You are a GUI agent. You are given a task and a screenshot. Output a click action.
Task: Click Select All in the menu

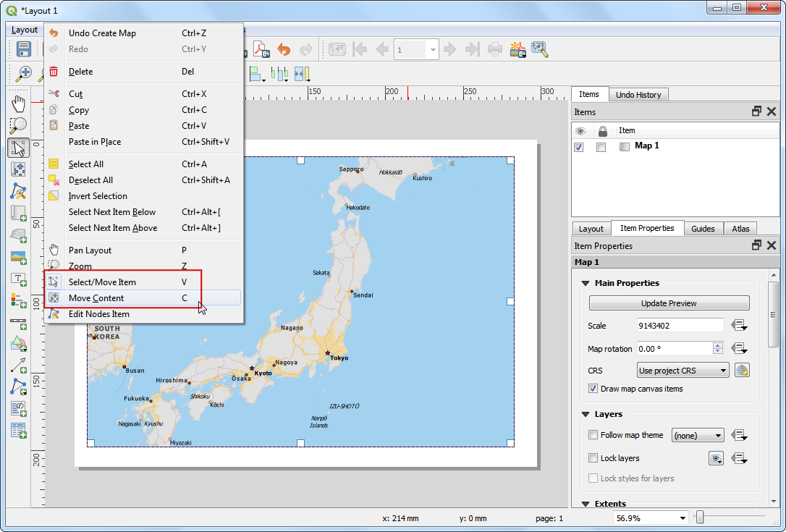[86, 164]
